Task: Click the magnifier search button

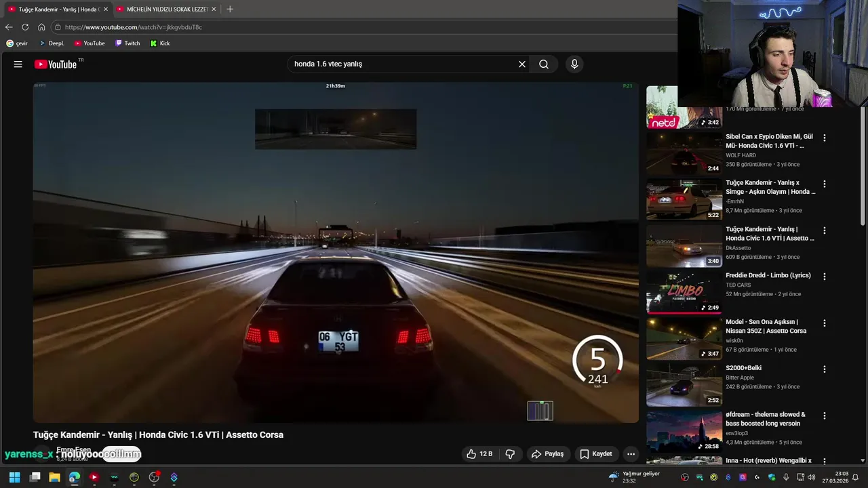Action: pyautogui.click(x=544, y=64)
